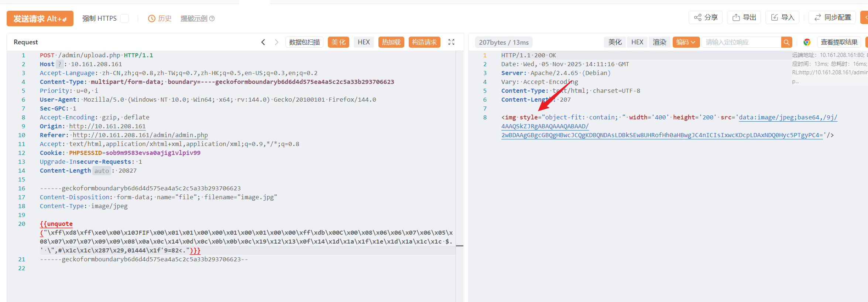This screenshot has width=868, height=302.
Task: Open 查看提取结果 extraction results
Action: point(839,42)
